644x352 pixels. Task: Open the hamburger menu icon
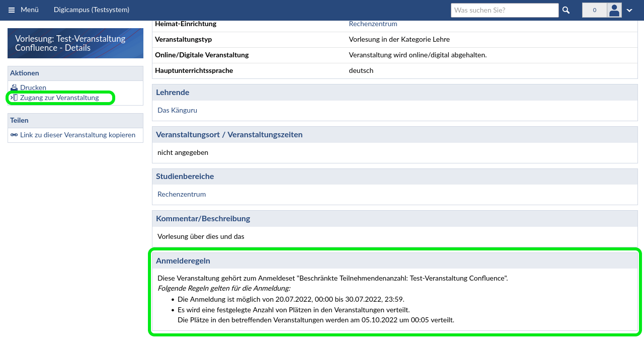12,10
